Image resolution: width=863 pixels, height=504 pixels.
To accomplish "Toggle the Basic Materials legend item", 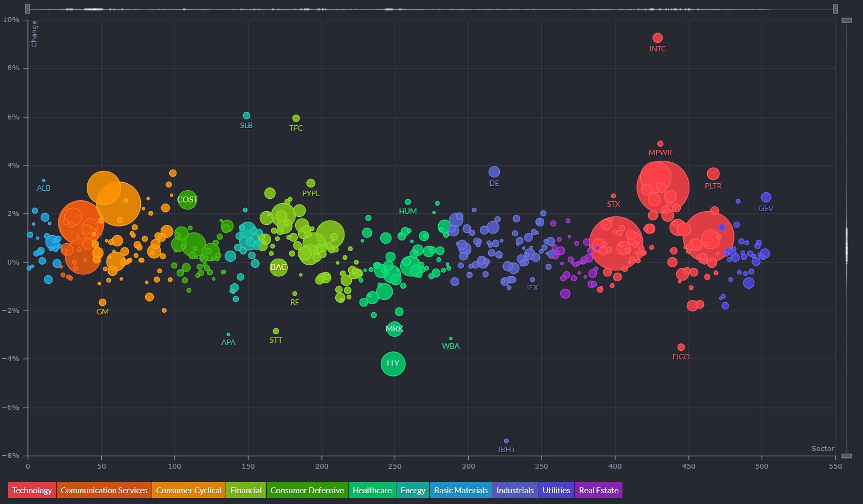I will click(x=461, y=490).
